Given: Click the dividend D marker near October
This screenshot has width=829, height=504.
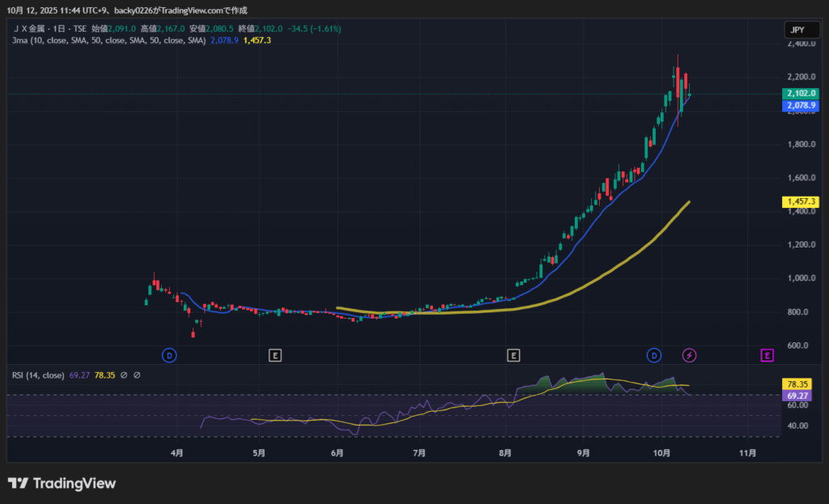Looking at the screenshot, I should pos(653,355).
